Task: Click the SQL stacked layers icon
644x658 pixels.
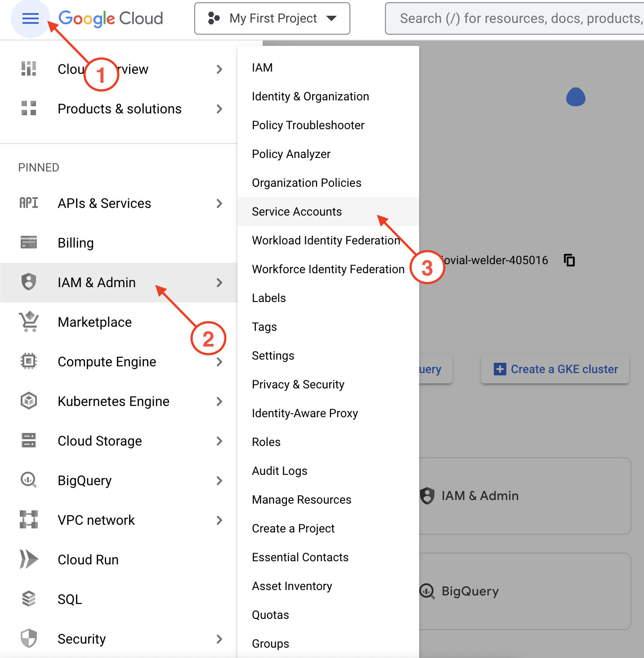Action: coord(29,599)
